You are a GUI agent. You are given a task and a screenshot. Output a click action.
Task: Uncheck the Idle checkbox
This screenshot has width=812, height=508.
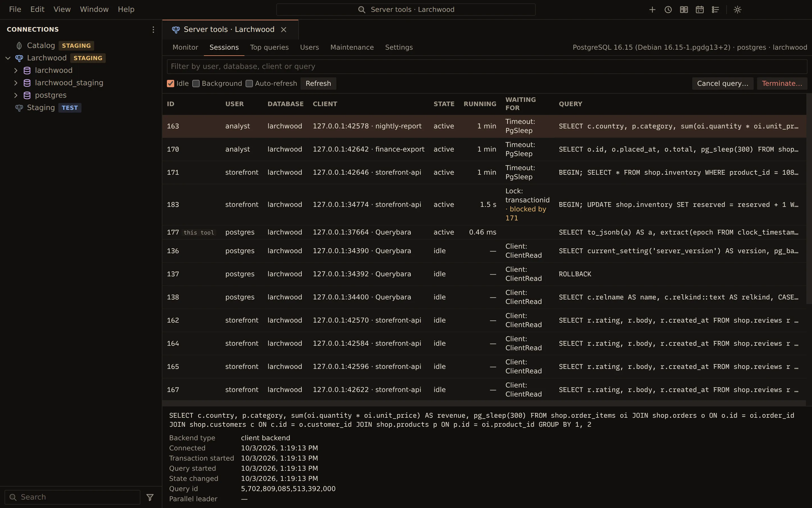pos(171,84)
